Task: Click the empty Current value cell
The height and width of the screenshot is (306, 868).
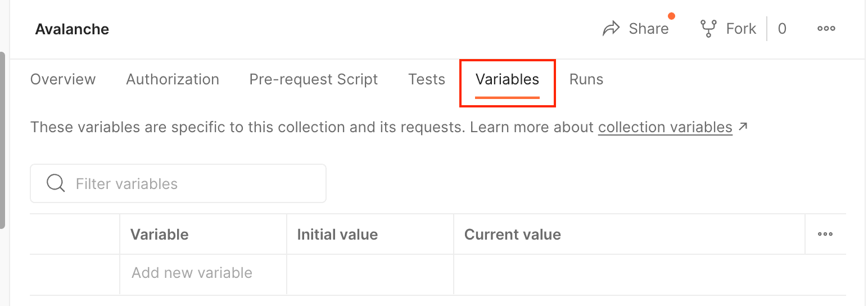Action: click(629, 273)
